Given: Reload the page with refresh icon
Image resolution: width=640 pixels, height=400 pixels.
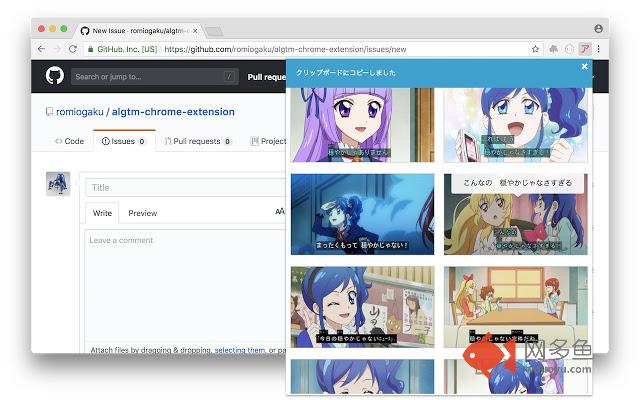Looking at the screenshot, I should point(73,49).
